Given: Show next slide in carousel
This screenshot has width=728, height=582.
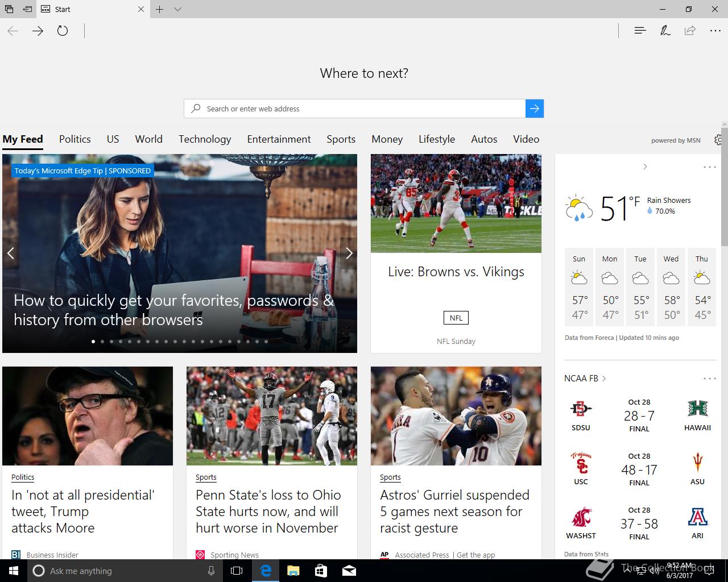Looking at the screenshot, I should pos(349,253).
